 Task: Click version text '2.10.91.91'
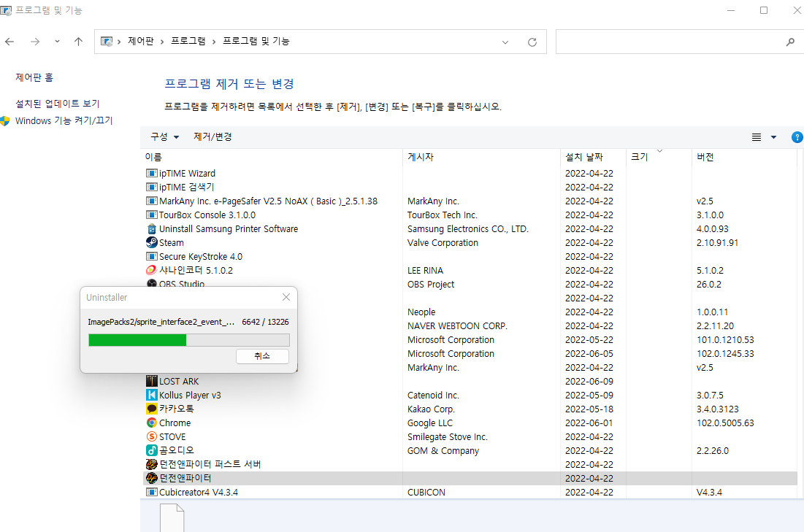coord(717,243)
